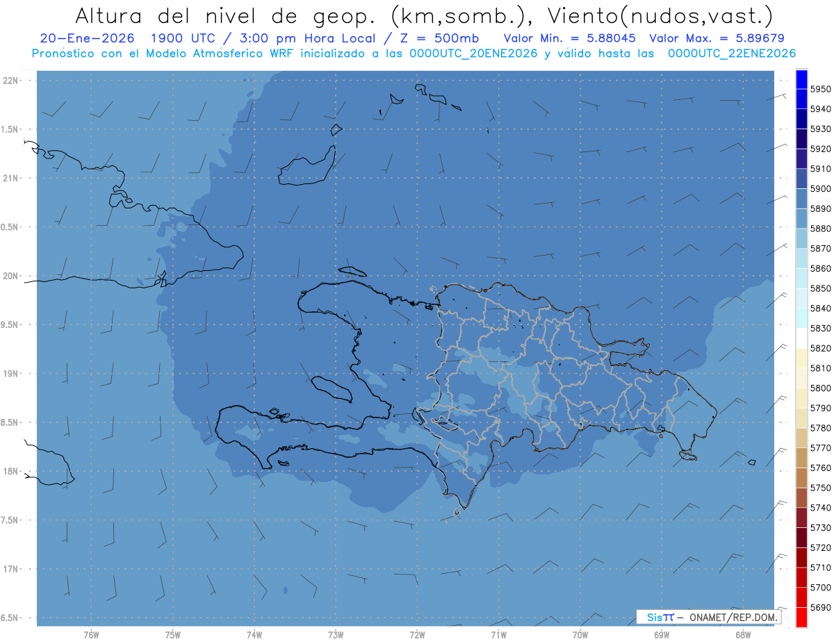Click the '75W' longitude label
Screen dimensions: 834x644
(x=173, y=634)
